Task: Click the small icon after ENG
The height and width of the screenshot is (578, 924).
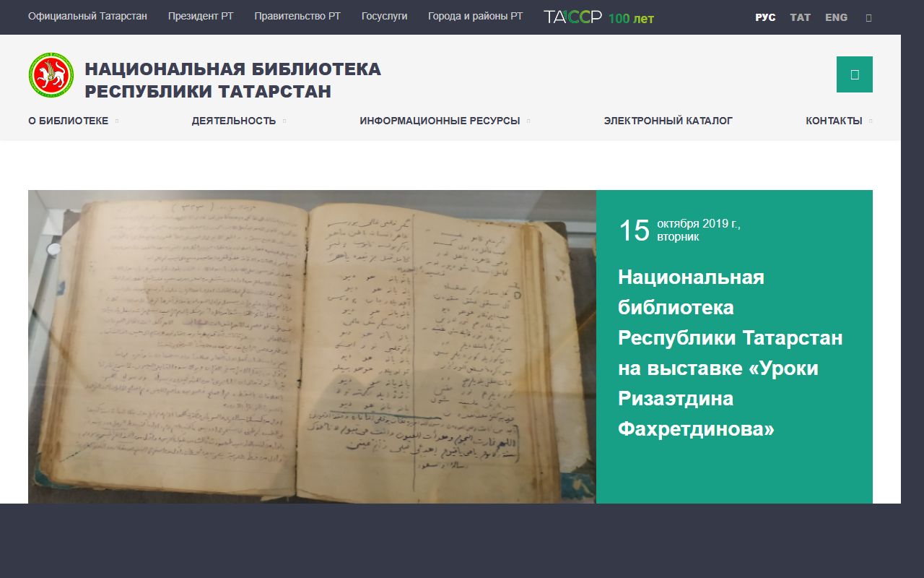Action: coord(868,17)
